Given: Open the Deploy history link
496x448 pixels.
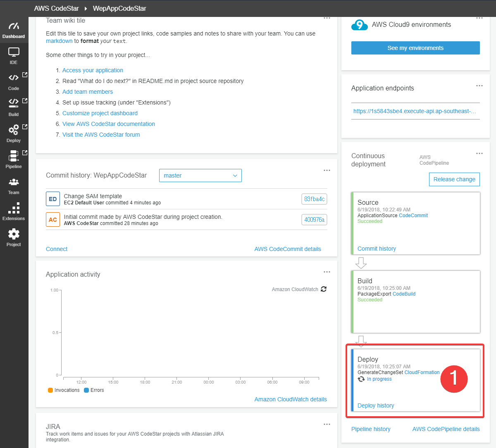Looking at the screenshot, I should [376, 405].
